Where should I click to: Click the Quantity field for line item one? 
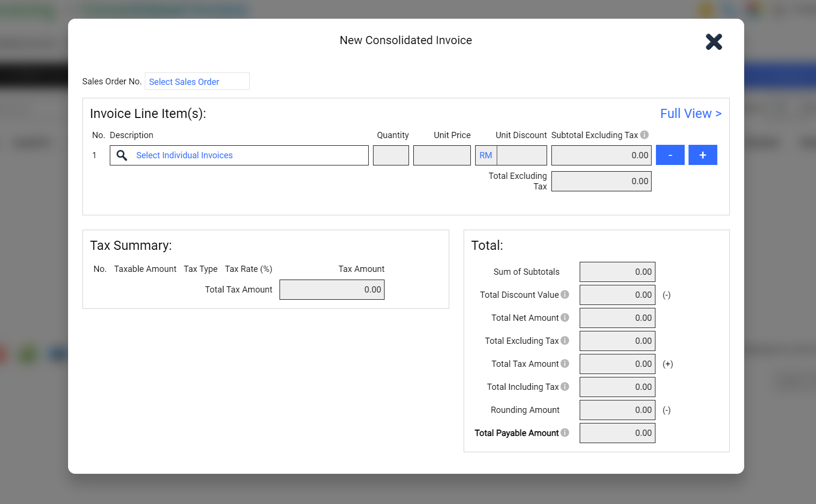tap(391, 155)
